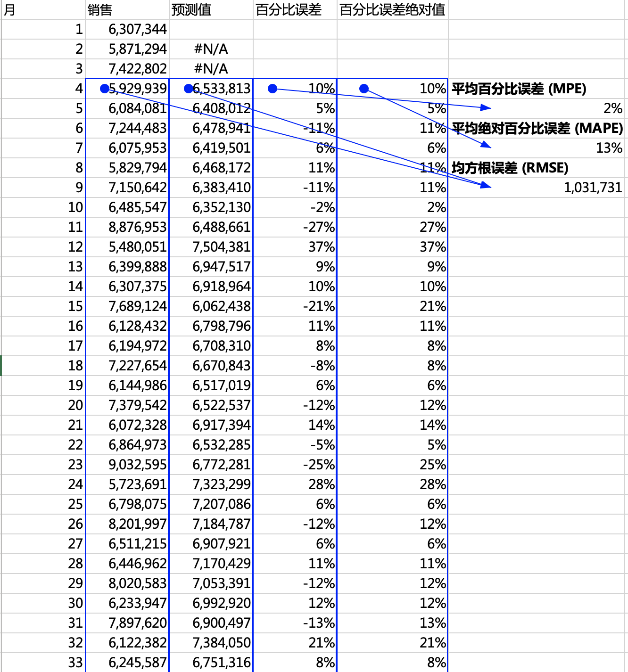Click the -27% percent error cell
628x672 pixels.
pyautogui.click(x=295, y=227)
